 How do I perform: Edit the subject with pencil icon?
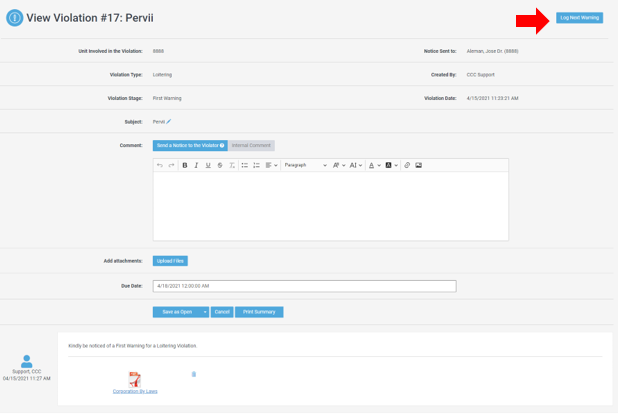click(169, 122)
